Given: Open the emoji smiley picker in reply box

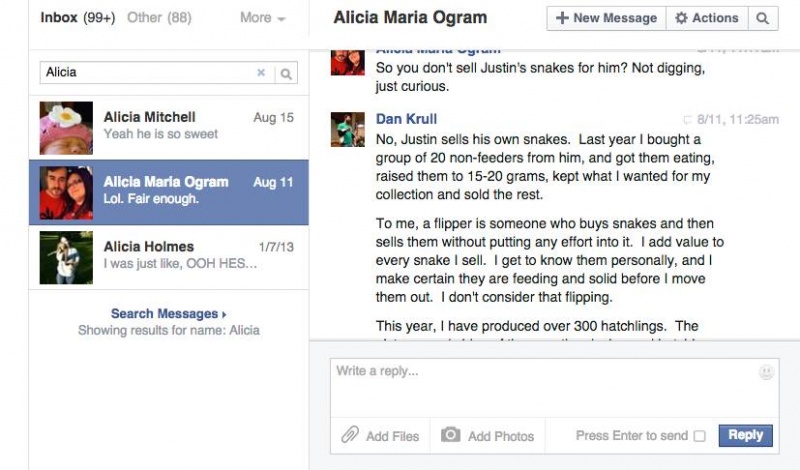Looking at the screenshot, I should click(766, 372).
